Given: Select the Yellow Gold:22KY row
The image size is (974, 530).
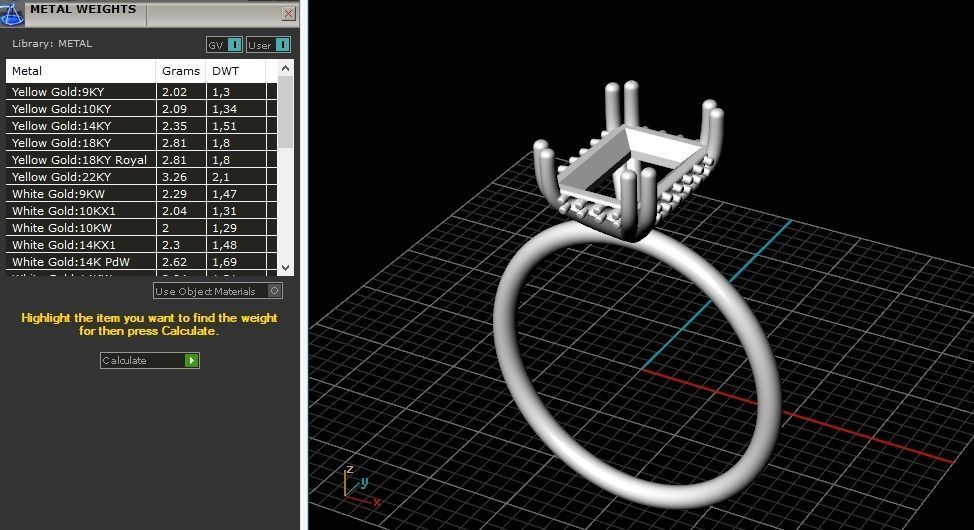Looking at the screenshot, I should pos(142,176).
